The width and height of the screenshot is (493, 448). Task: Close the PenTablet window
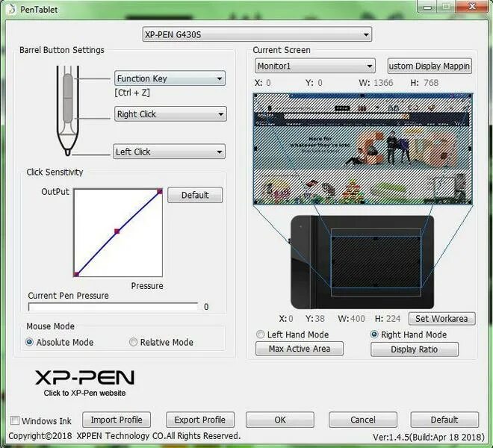point(472,7)
